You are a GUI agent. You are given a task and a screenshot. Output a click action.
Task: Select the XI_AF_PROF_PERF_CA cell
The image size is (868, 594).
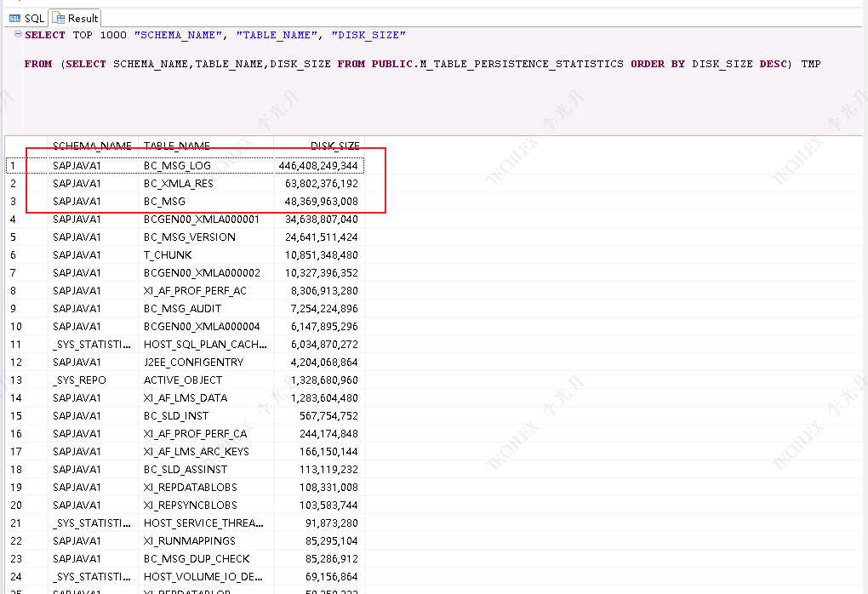pyautogui.click(x=206, y=433)
